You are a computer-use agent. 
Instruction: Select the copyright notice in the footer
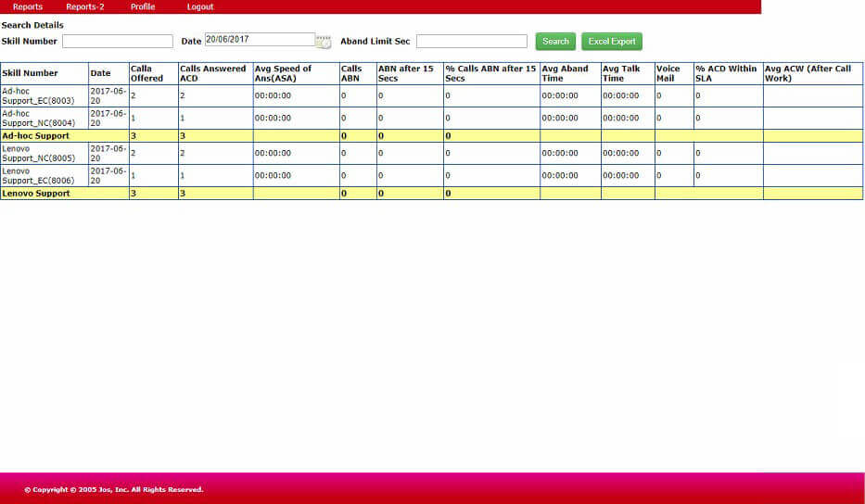click(x=114, y=490)
